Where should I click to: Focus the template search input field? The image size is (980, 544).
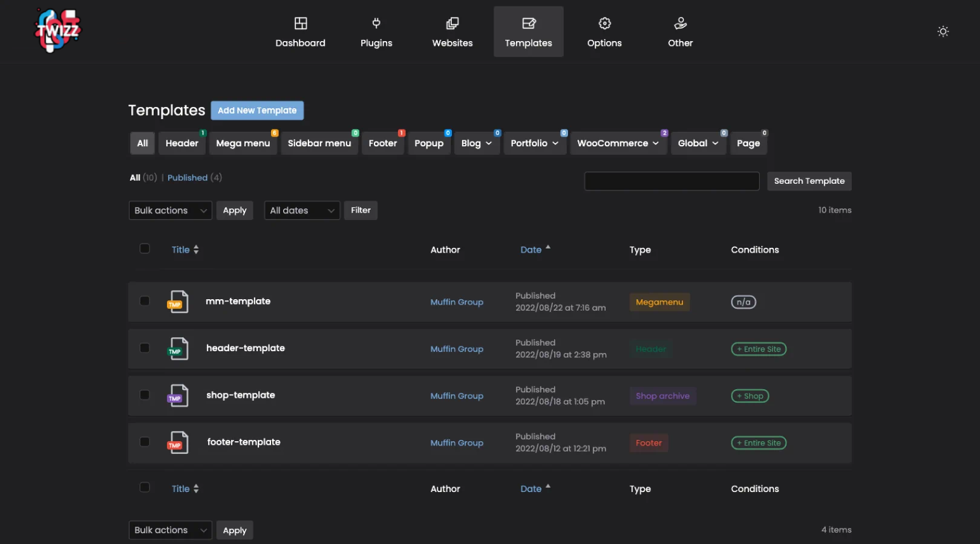[x=671, y=181]
